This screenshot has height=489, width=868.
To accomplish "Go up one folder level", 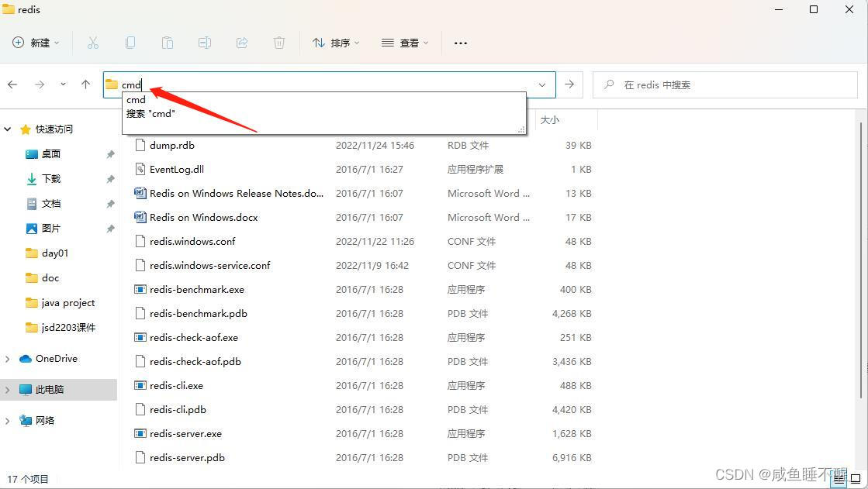I will tap(85, 84).
